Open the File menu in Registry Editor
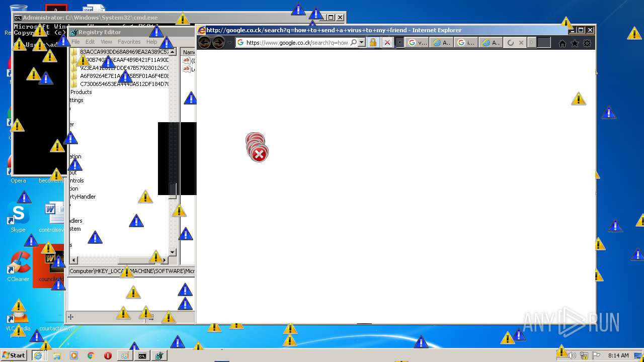The image size is (644, 362). (75, 42)
